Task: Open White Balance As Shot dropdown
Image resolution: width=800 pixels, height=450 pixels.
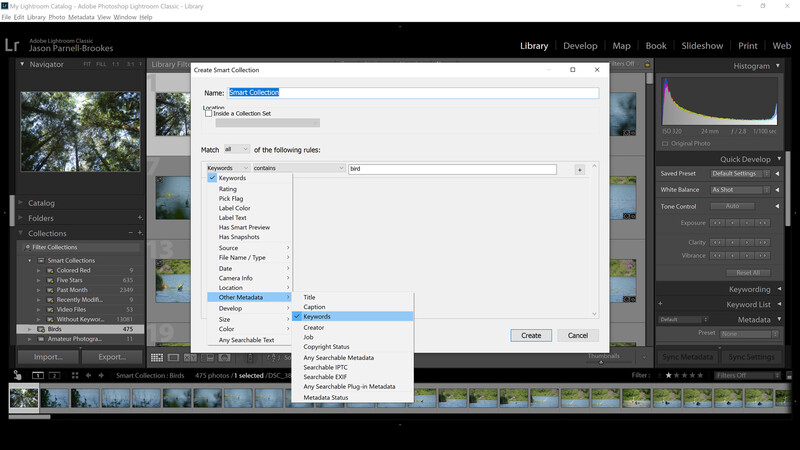Action: point(740,190)
